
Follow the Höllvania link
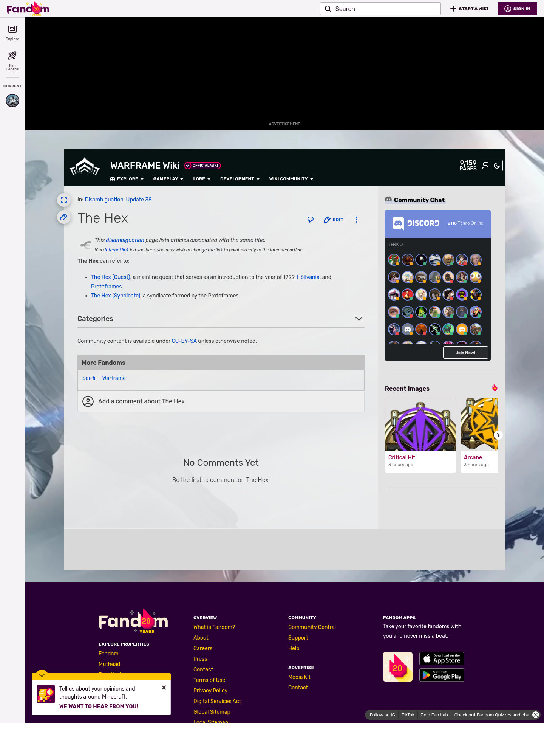pos(308,277)
